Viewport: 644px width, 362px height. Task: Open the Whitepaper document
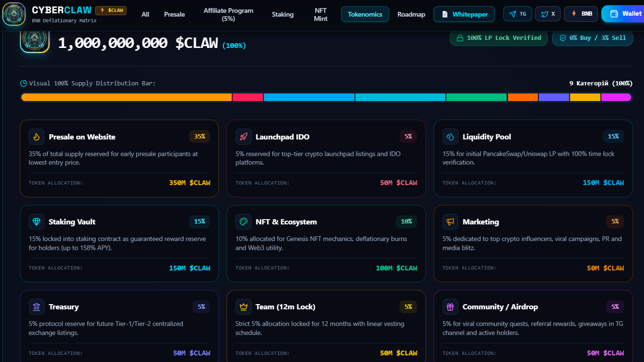tap(464, 14)
